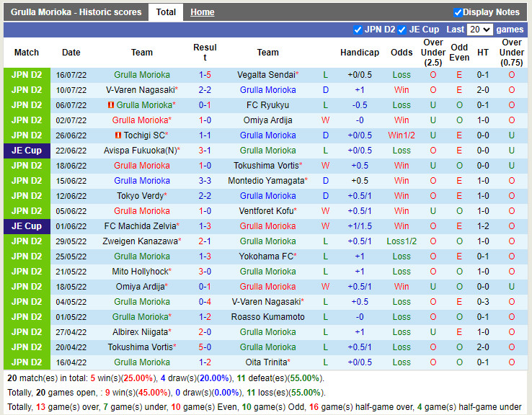Switch to the Home tab
Image resolution: width=532 pixels, height=415 pixels.
click(202, 12)
